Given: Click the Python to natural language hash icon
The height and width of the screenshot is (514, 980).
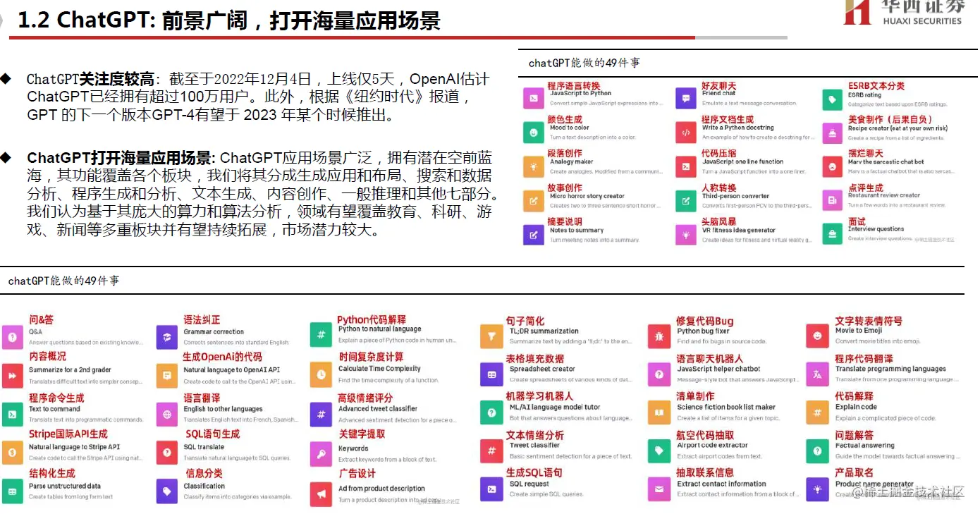Looking at the screenshot, I should [321, 335].
